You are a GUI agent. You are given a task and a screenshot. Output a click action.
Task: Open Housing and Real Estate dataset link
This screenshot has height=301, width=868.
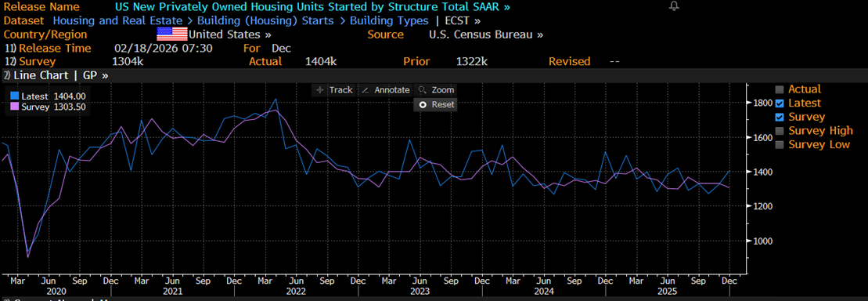(x=117, y=20)
